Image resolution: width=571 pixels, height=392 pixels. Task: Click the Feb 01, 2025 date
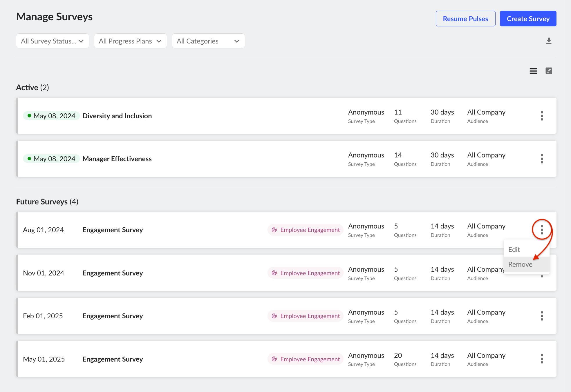point(43,316)
